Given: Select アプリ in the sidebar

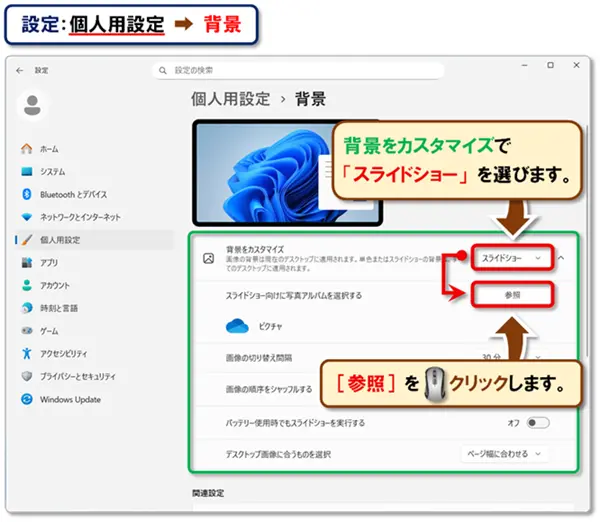Looking at the screenshot, I should 93,263.
